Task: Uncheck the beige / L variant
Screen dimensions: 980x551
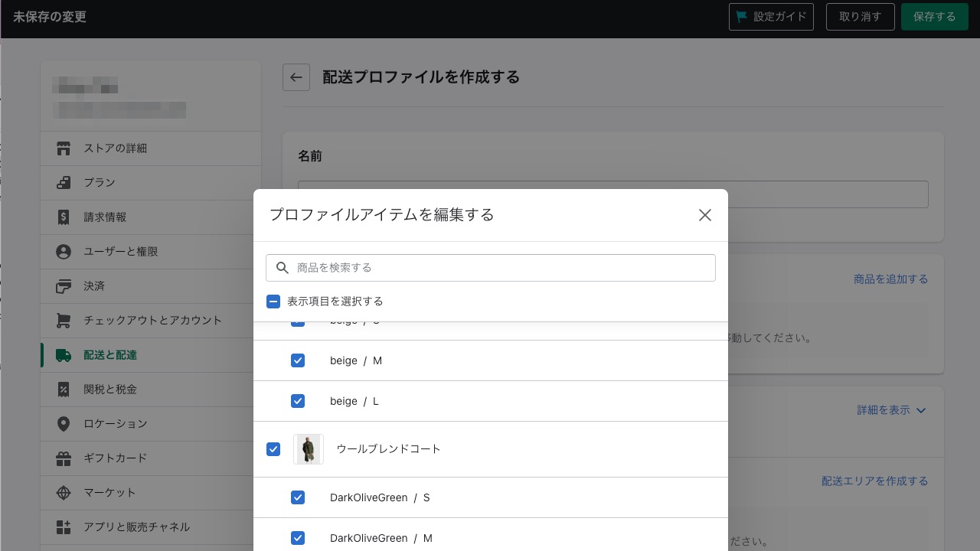Action: pyautogui.click(x=298, y=401)
